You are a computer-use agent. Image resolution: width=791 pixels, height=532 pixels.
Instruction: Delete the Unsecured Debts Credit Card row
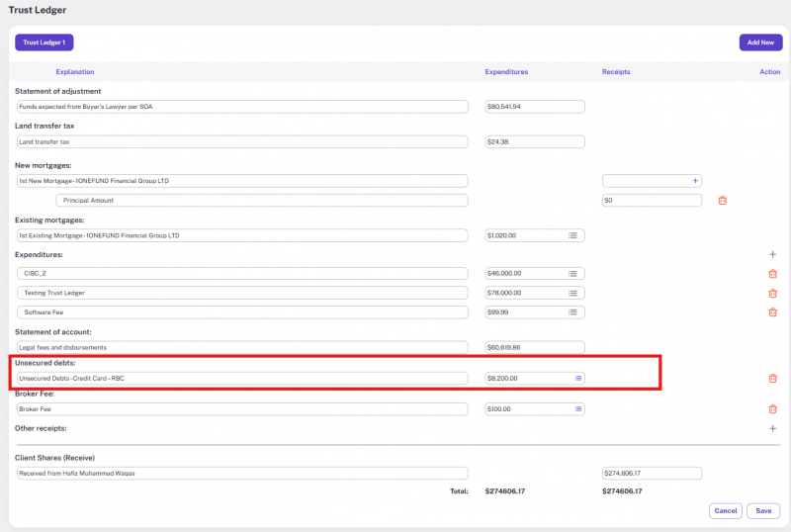pyautogui.click(x=772, y=379)
